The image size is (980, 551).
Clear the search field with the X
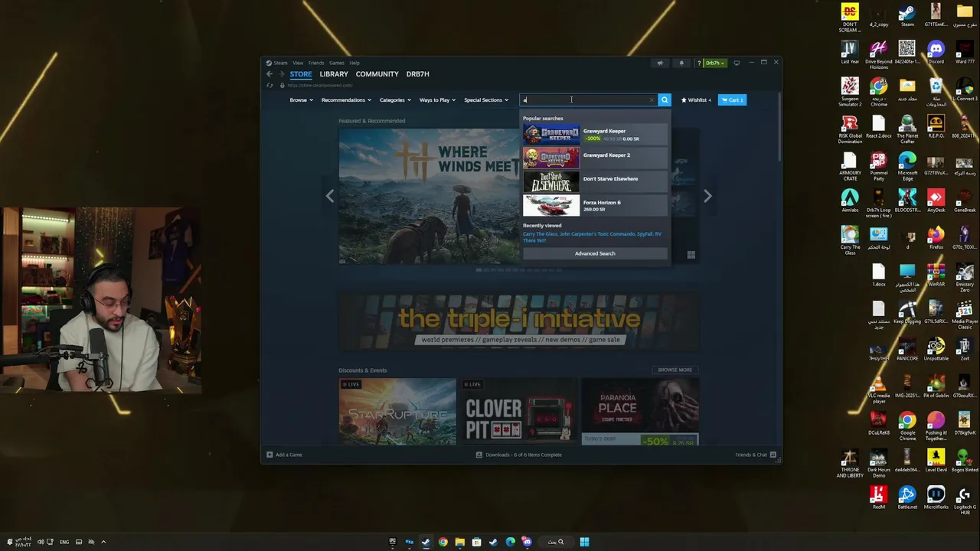[652, 99]
